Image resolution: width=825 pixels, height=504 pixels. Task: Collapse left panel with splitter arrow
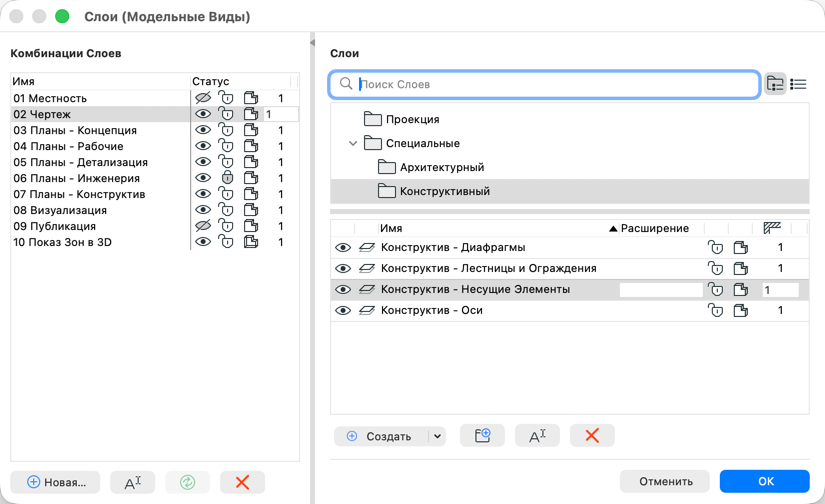click(312, 42)
